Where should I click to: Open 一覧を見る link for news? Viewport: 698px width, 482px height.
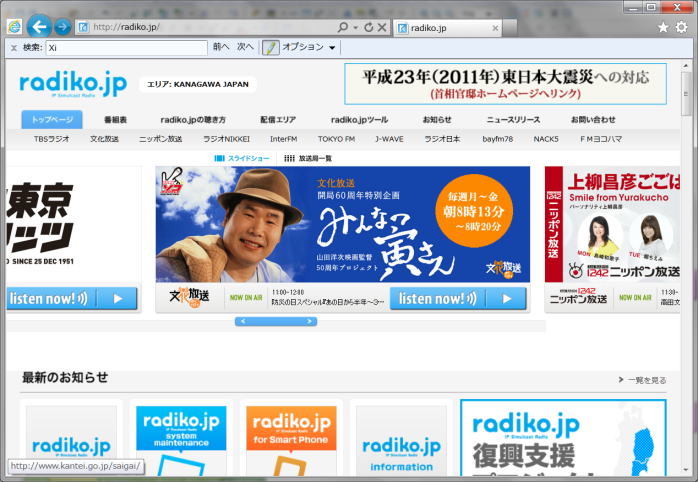[x=642, y=380]
